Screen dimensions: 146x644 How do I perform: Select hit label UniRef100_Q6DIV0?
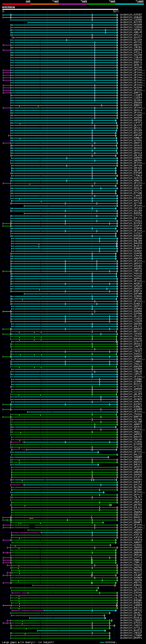(x=131, y=45)
